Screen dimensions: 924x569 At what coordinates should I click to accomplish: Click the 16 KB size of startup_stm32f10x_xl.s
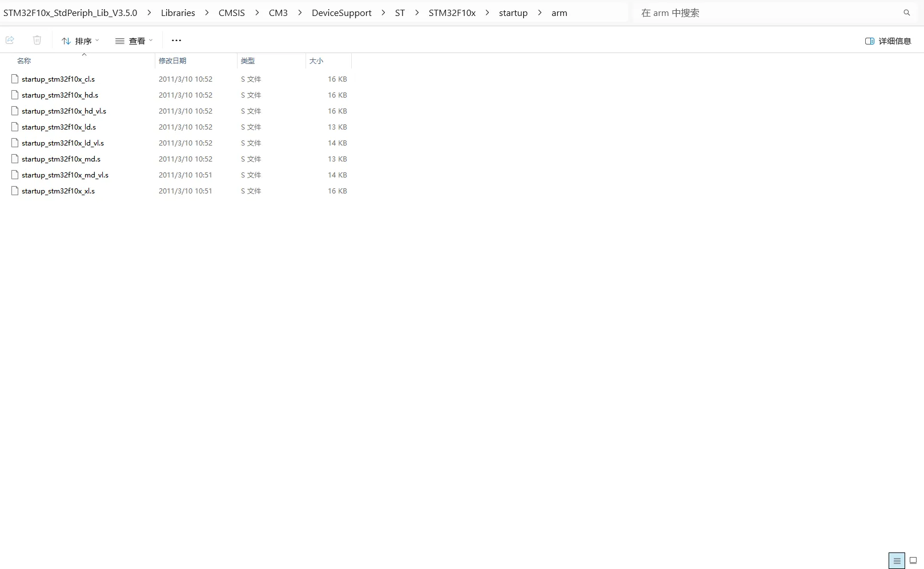[338, 191]
